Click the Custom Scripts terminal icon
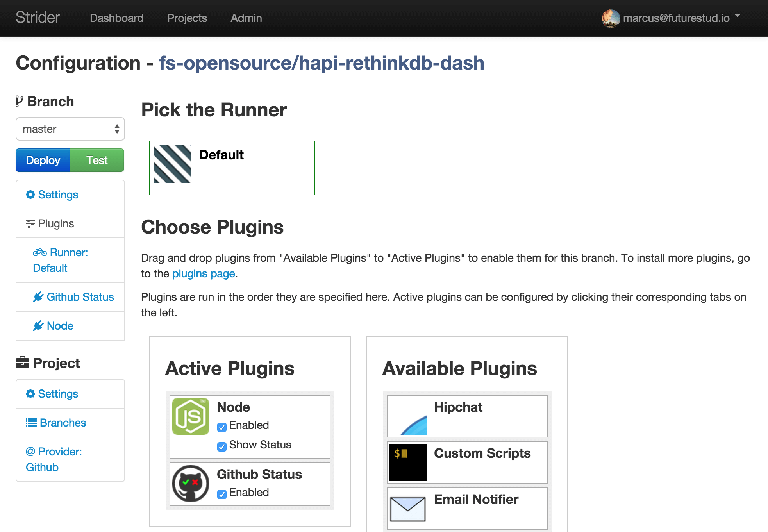The image size is (768, 532). [x=408, y=462]
